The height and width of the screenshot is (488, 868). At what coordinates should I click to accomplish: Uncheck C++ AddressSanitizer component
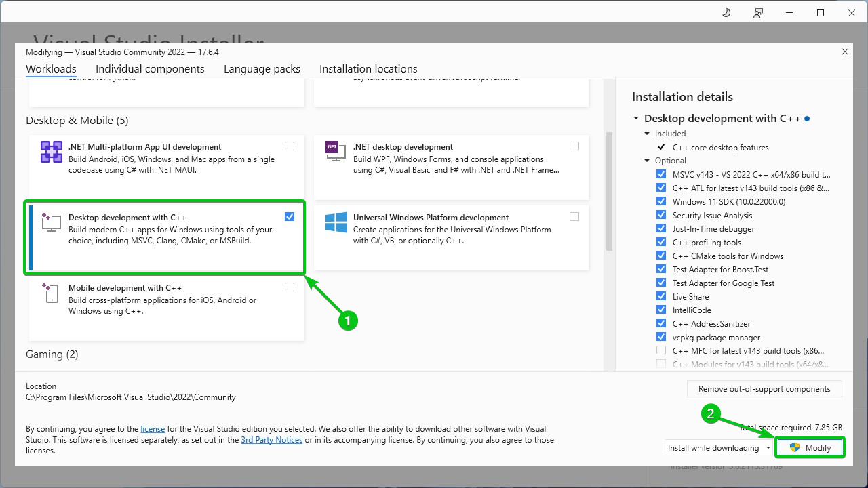pos(661,323)
